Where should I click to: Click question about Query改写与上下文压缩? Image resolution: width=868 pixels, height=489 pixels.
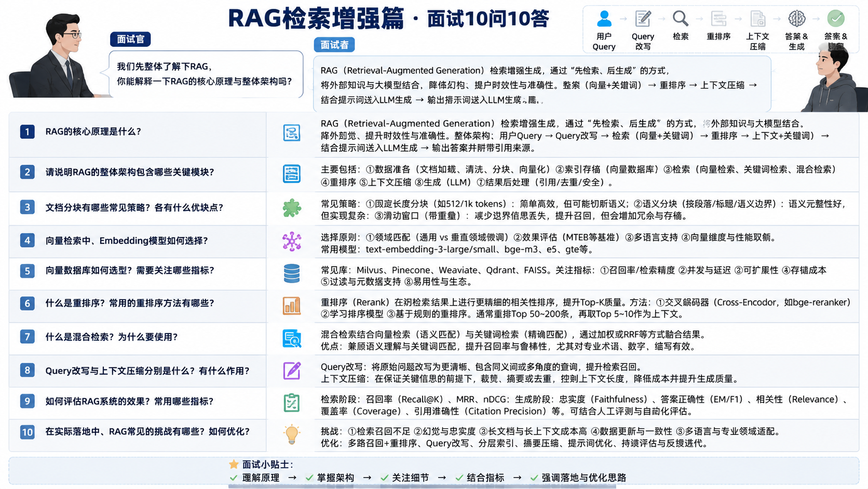click(147, 371)
